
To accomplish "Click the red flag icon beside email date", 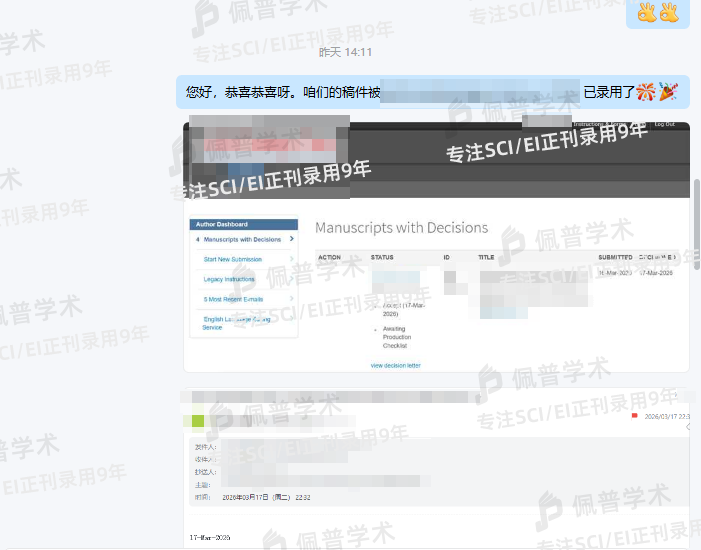I will tap(634, 415).
